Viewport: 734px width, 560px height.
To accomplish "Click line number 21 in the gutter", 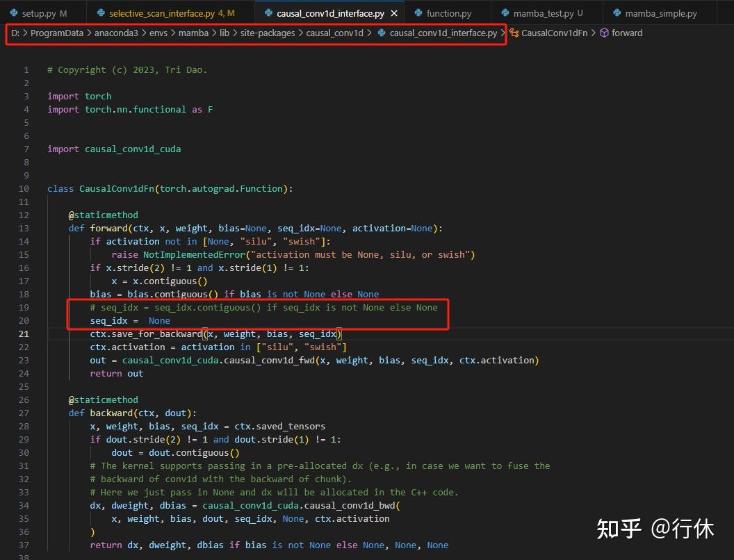I will click(x=23, y=333).
